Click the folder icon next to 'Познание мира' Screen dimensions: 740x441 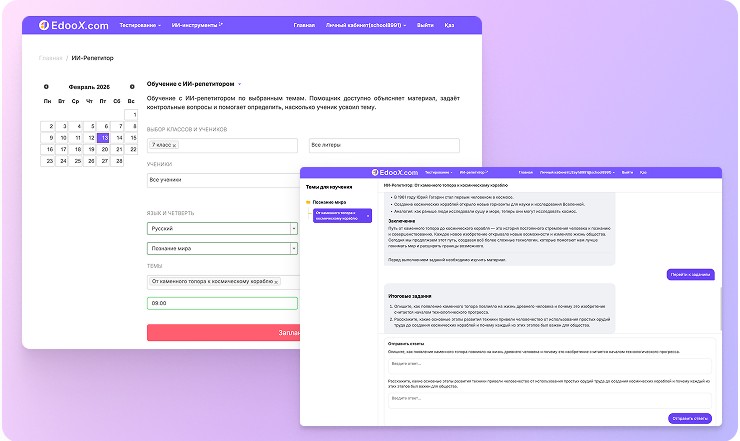308,202
